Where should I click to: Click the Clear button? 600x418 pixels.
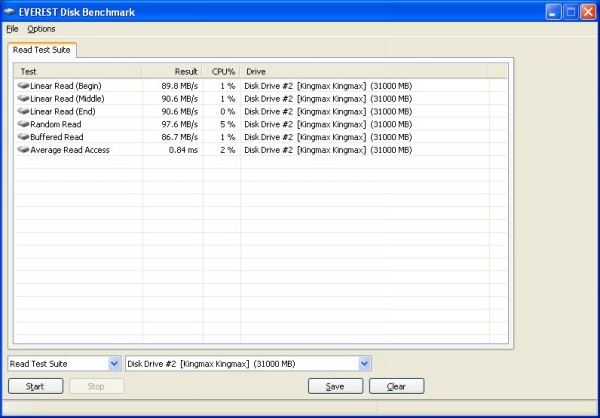click(396, 386)
